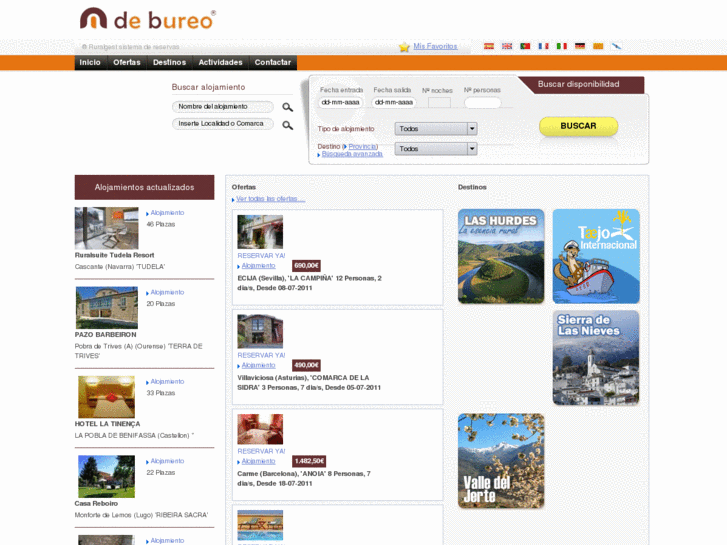Image resolution: width=727 pixels, height=545 pixels.
Task: Click the PAZO BARBEIRON title text
Action: (x=106, y=335)
